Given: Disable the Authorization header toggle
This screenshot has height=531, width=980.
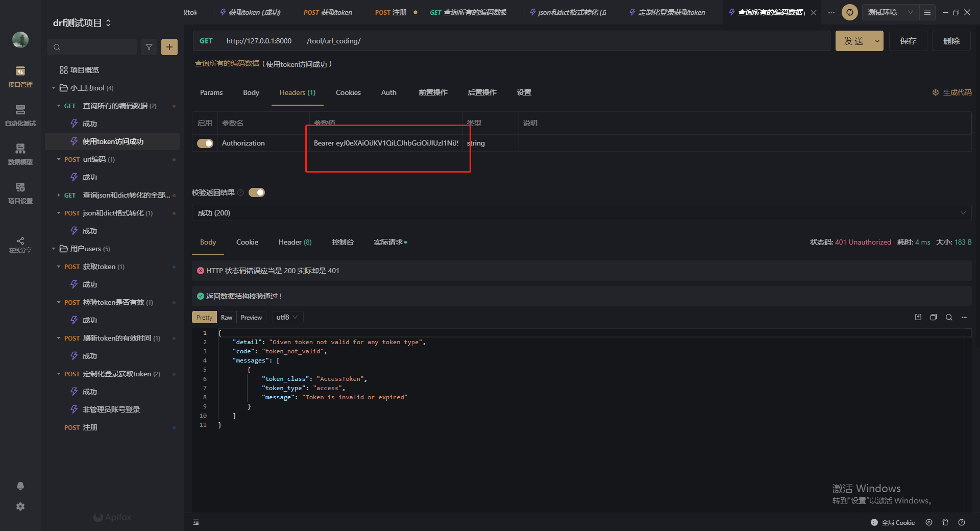Looking at the screenshot, I should [205, 143].
